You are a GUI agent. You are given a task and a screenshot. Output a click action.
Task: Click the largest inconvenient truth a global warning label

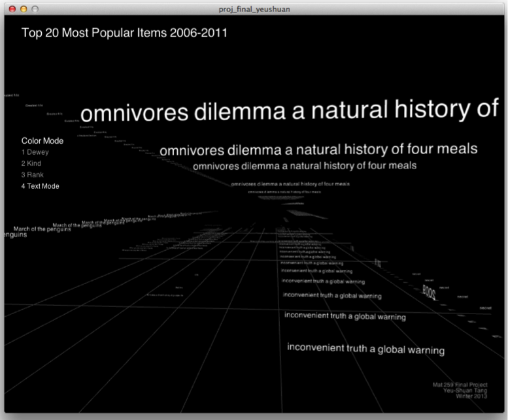365,349
